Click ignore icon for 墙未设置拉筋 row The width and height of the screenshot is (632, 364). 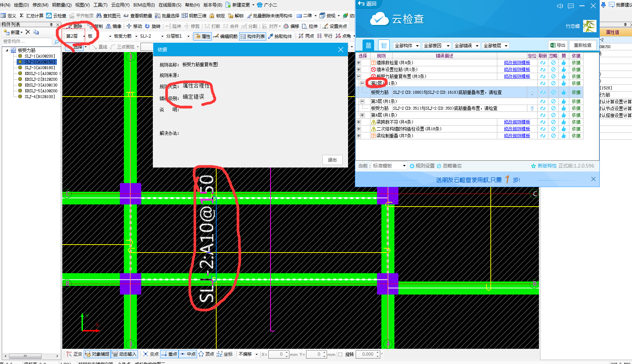(553, 69)
